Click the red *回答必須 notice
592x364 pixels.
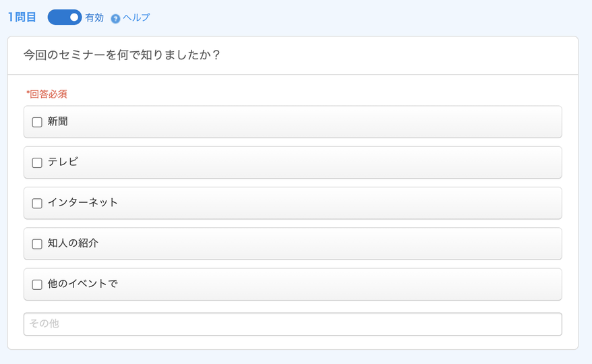coord(47,94)
